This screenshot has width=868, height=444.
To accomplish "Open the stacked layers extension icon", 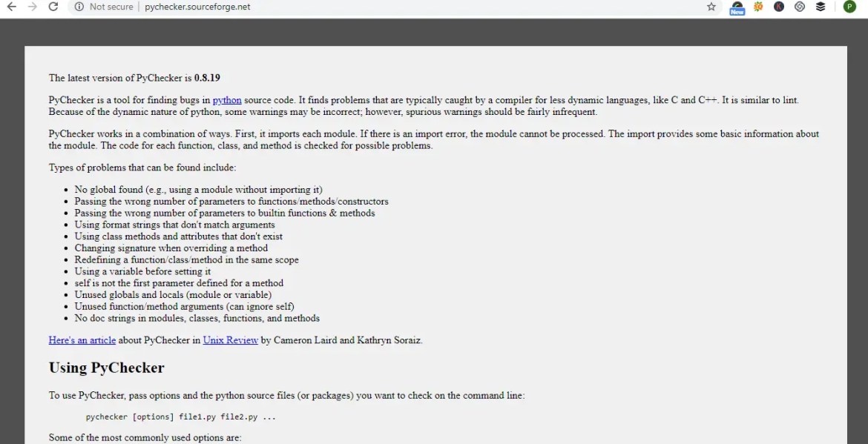I will (x=821, y=7).
